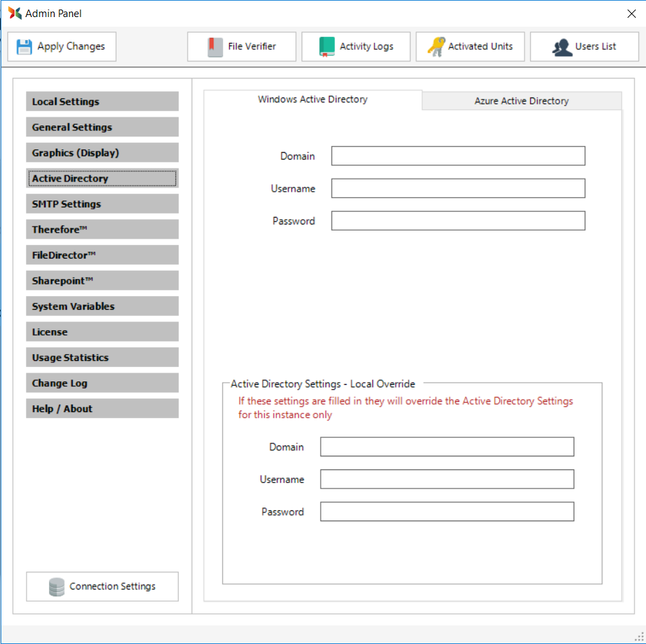Viewport: 646px width, 644px height.
Task: Open the Therefore™ configuration section
Action: [102, 229]
